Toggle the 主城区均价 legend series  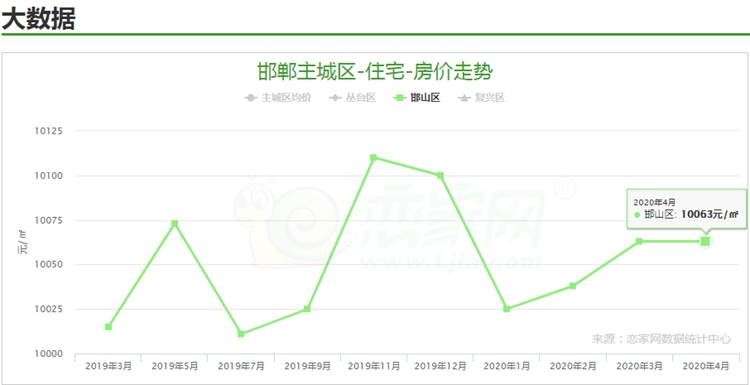coord(278,98)
